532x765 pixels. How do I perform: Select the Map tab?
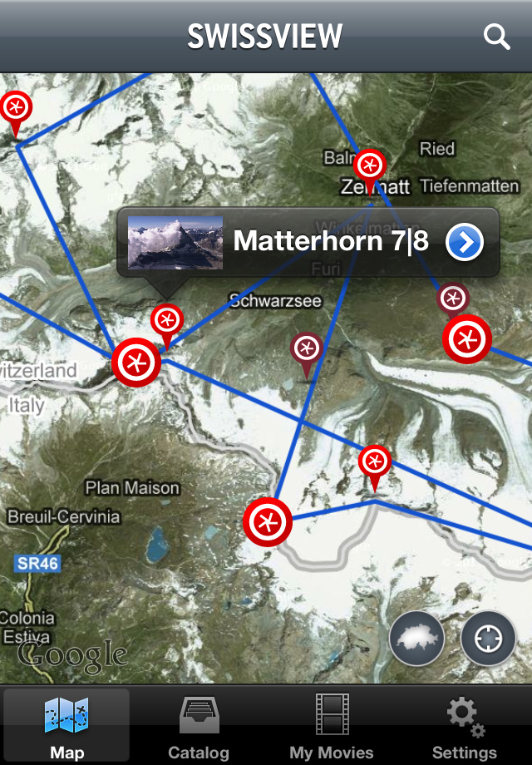pos(66,727)
